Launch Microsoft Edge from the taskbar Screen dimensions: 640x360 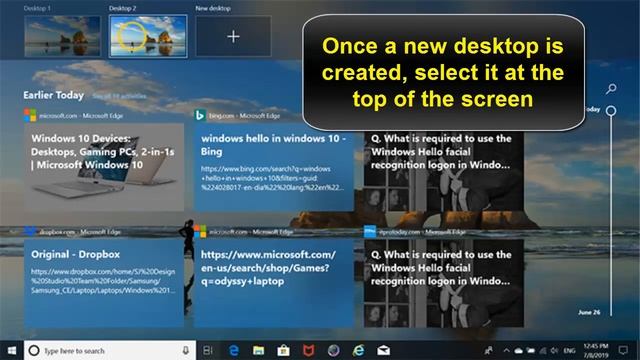233,351
